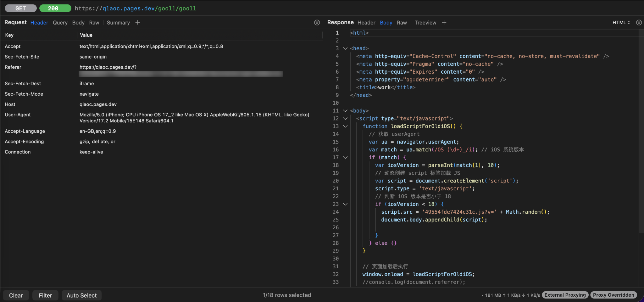Switch to Response Body tab

386,22
